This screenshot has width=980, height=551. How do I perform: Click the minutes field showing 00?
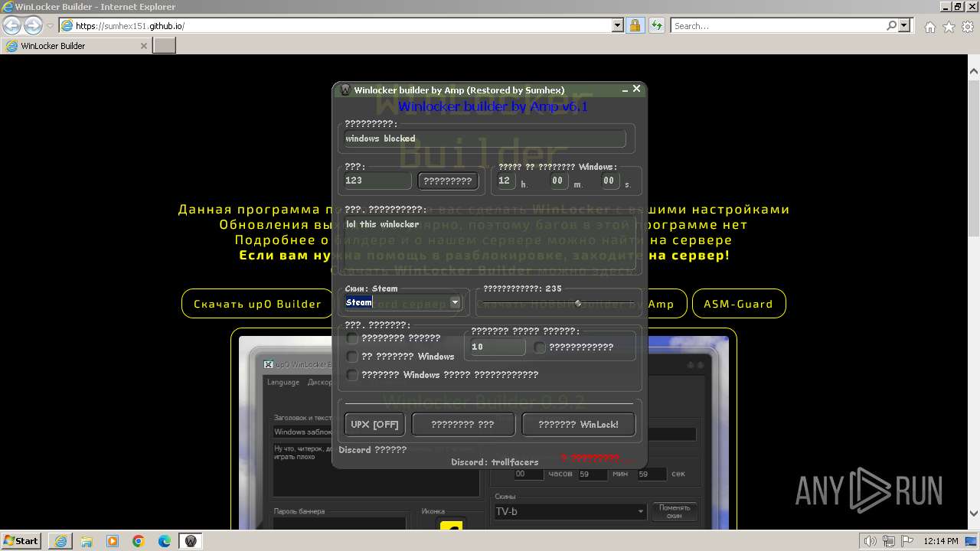click(x=558, y=181)
